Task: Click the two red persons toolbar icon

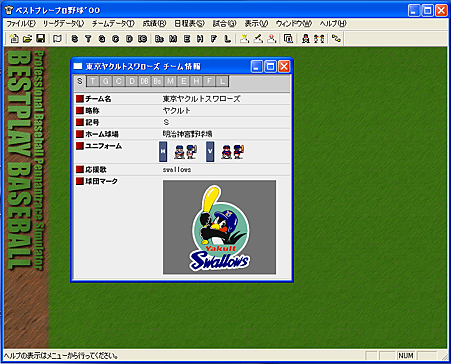Action: click(x=319, y=39)
